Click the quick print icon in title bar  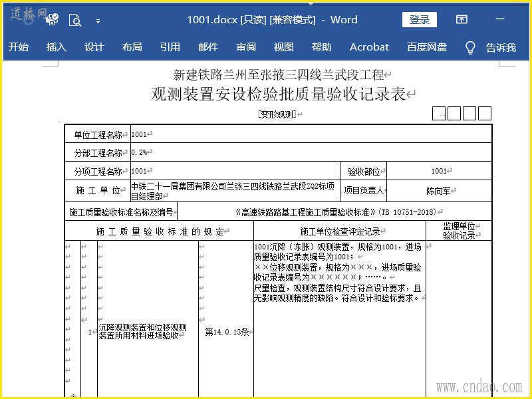53,20
